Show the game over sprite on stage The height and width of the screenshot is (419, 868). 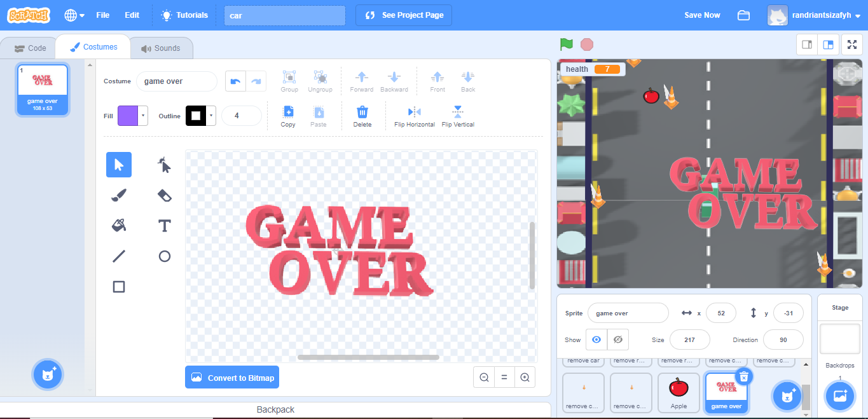[x=596, y=339]
